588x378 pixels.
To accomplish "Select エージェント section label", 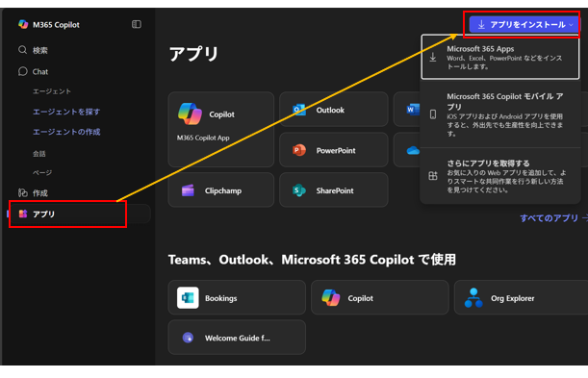I will coord(52,91).
